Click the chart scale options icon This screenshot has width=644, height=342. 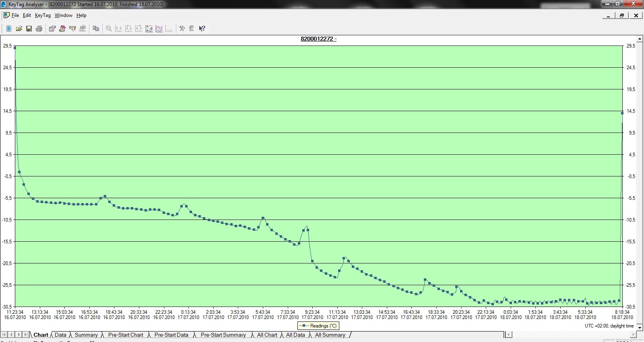pyautogui.click(x=149, y=29)
